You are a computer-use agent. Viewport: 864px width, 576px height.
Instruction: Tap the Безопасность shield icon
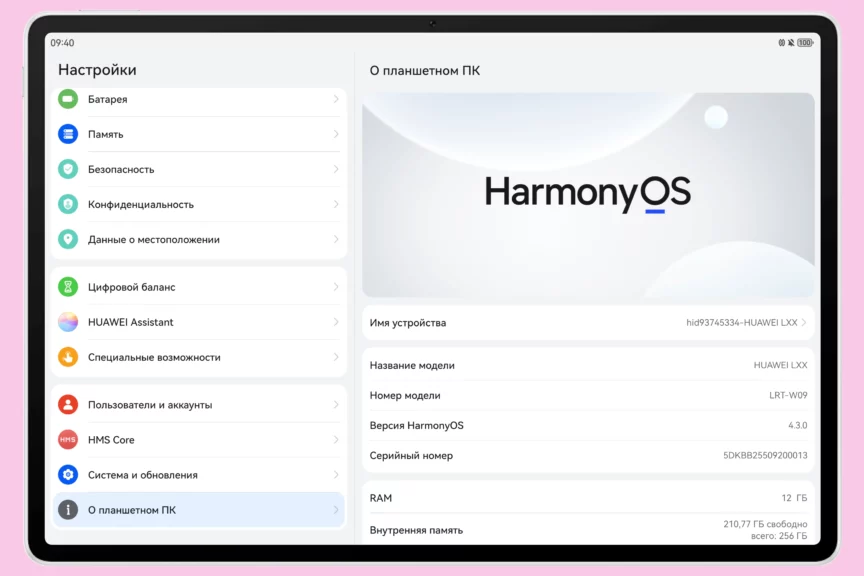[68, 169]
